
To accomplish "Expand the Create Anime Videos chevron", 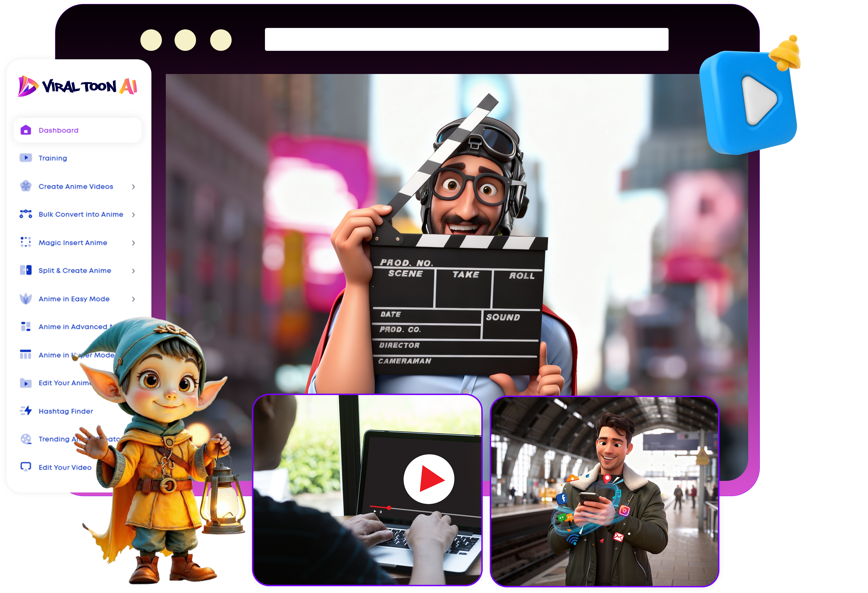I will [x=133, y=187].
